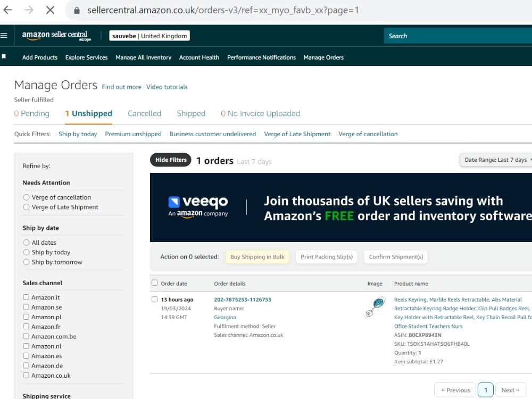Check the Amazon.es sales channel
This screenshot has width=532, height=399.
tap(26, 355)
